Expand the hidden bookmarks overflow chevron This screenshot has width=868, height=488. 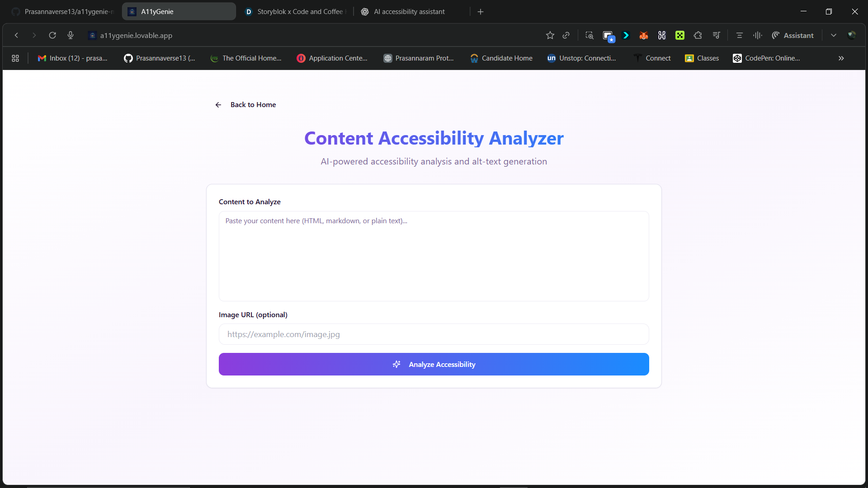tap(841, 58)
